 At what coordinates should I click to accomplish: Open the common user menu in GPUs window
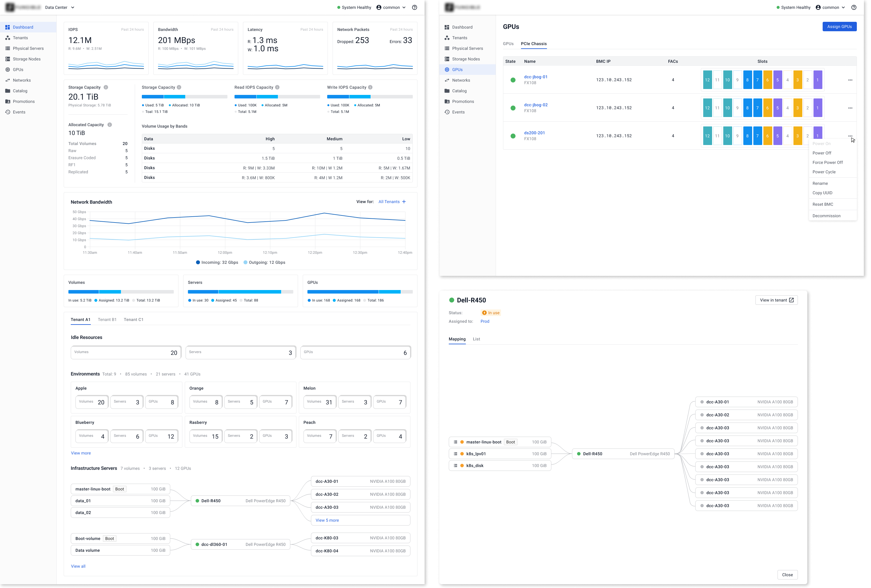click(x=830, y=7)
